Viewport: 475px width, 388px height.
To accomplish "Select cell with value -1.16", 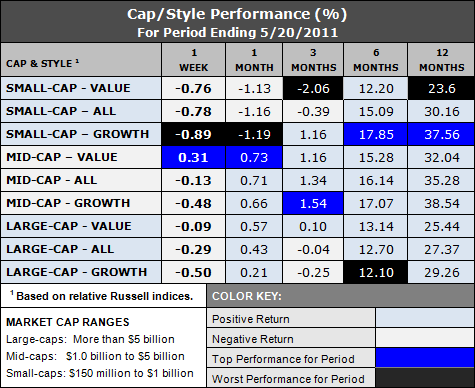I will [x=254, y=111].
